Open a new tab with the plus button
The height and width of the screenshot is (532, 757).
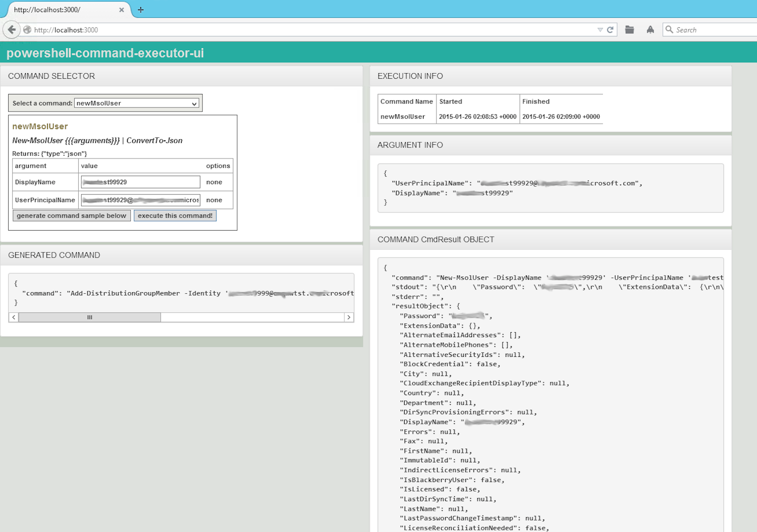(x=141, y=10)
